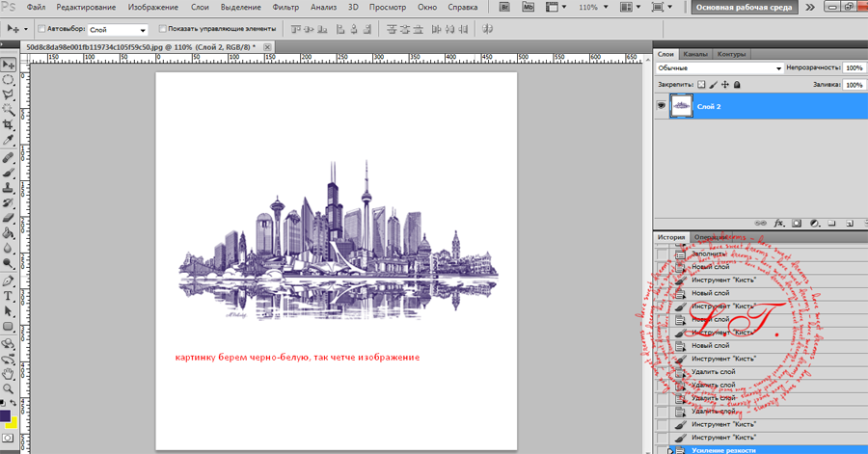Launch Mini Bridge with Mb button

[529, 7]
